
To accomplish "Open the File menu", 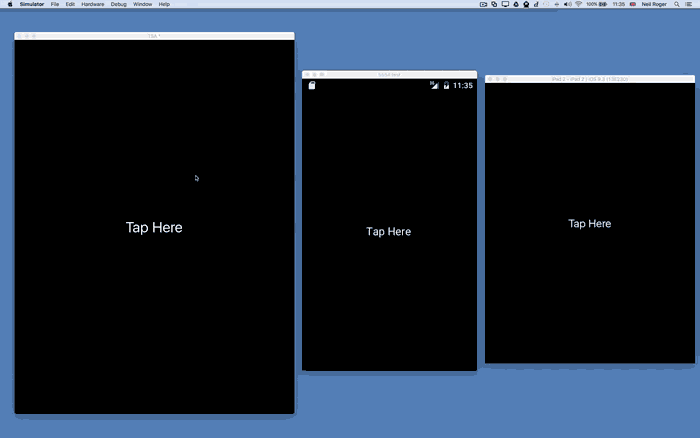I will 55,4.
